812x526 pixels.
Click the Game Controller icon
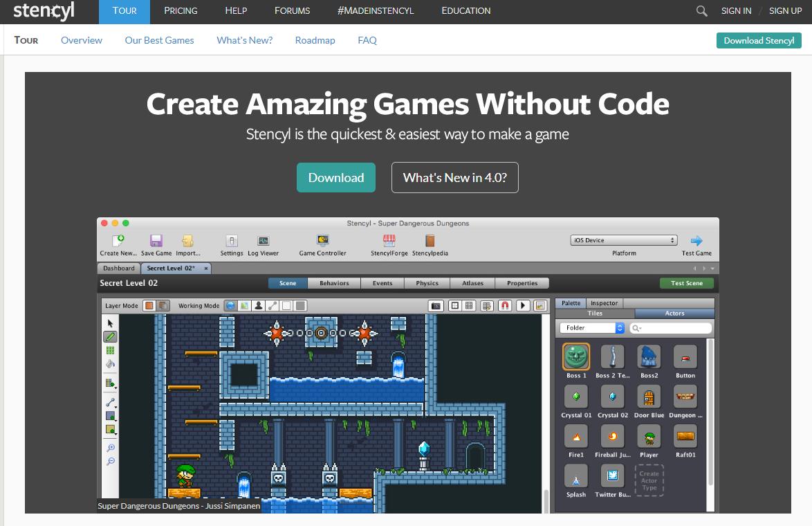point(322,241)
